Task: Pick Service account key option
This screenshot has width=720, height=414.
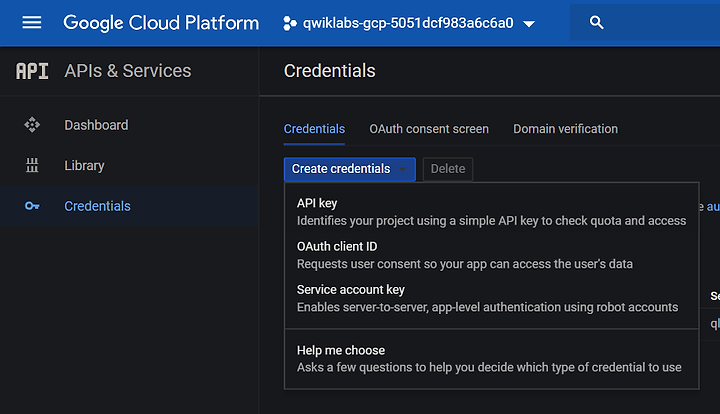Action: pyautogui.click(x=491, y=298)
